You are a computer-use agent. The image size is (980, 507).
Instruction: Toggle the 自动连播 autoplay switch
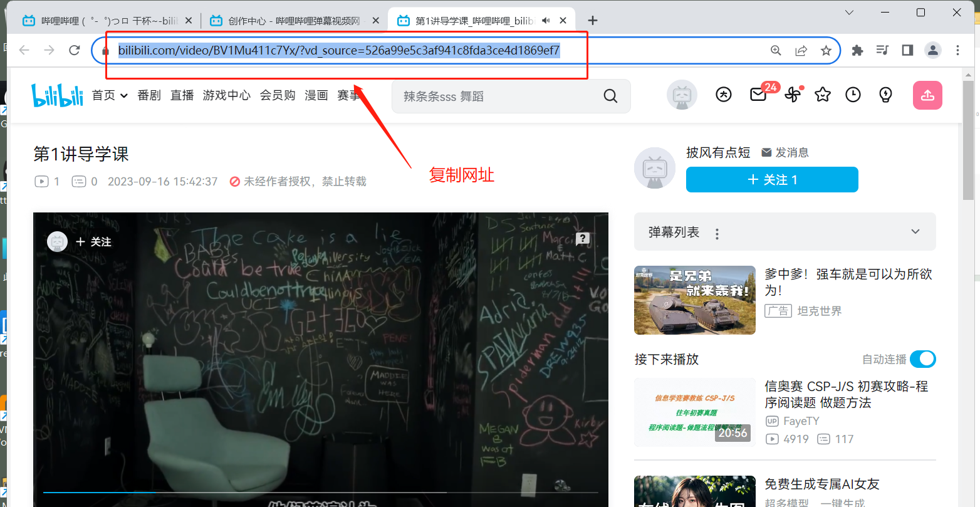click(922, 359)
